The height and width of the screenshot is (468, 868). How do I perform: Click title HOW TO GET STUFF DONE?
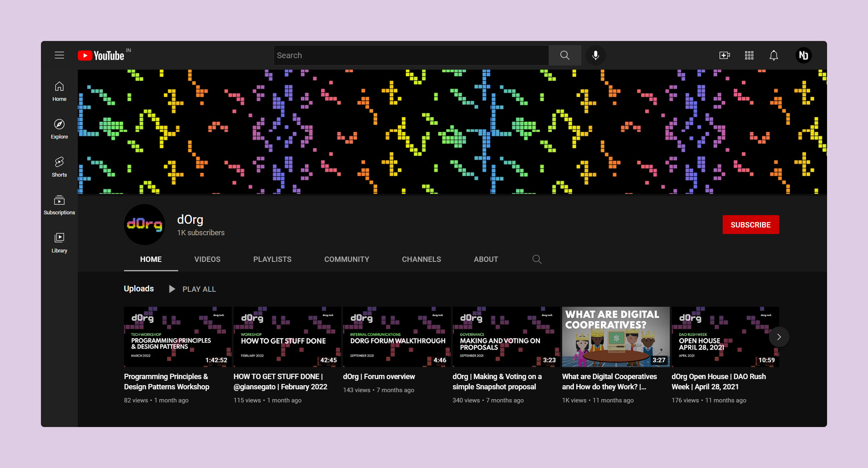pos(280,382)
